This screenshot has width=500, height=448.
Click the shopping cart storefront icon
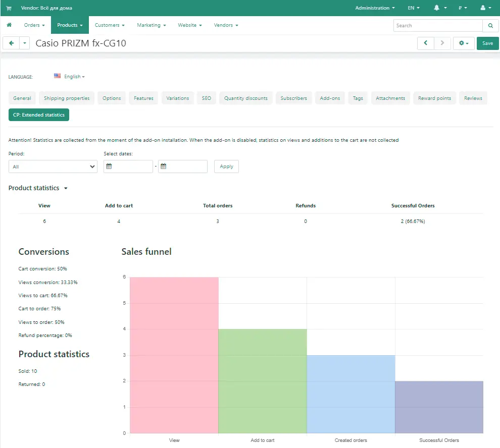pyautogui.click(x=9, y=8)
